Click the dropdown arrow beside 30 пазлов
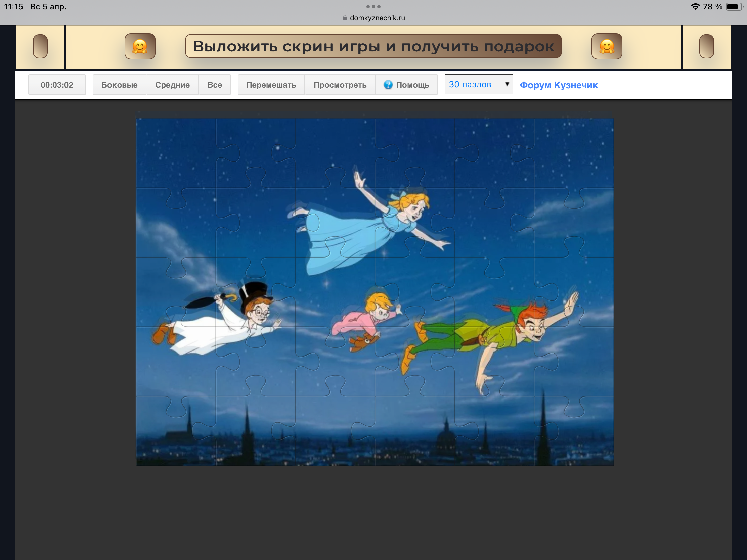The width and height of the screenshot is (747, 560). coord(507,84)
